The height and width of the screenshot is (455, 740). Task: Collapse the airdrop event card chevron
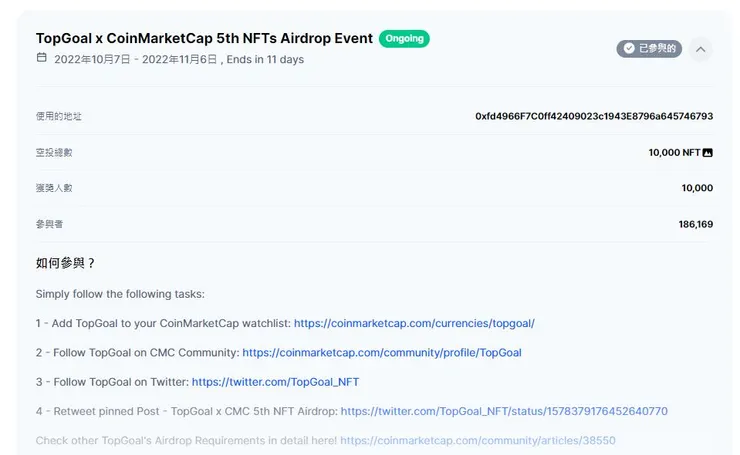(x=700, y=49)
